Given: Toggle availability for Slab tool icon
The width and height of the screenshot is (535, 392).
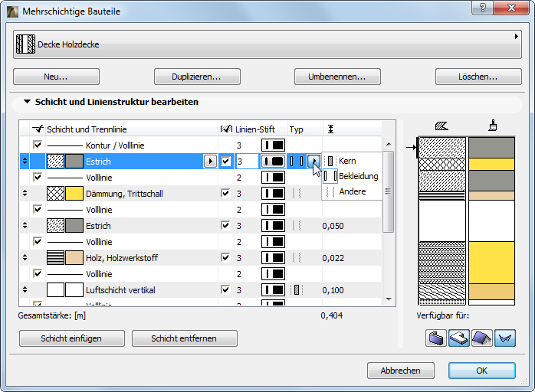Looking at the screenshot, I should pyautogui.click(x=459, y=338).
